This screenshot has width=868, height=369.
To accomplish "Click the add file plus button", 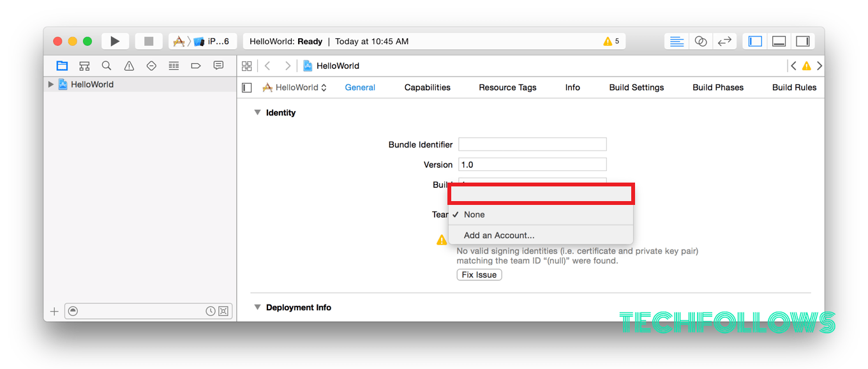I will [54, 312].
